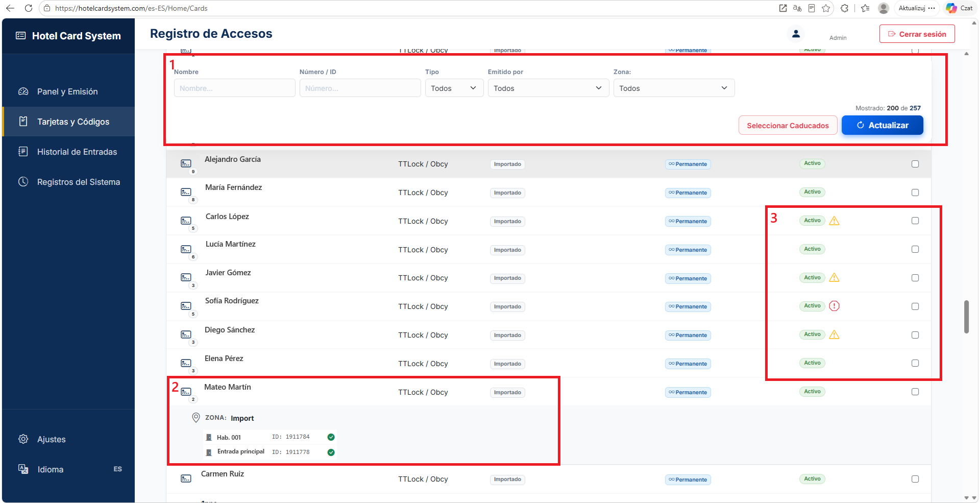Click warning triangle icon in Diego Sánchez row
The height and width of the screenshot is (503, 980).
coord(834,334)
